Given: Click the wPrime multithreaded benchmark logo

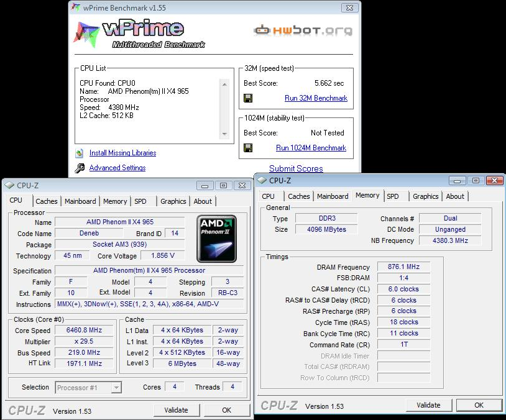Looking at the screenshot, I should 140,34.
